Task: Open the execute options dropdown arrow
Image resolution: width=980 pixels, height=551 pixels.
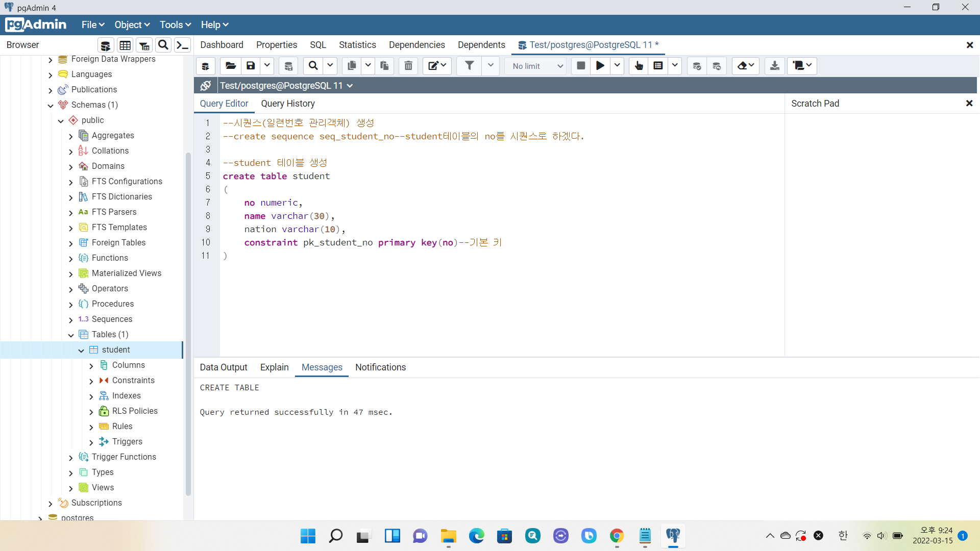Action: tap(617, 66)
